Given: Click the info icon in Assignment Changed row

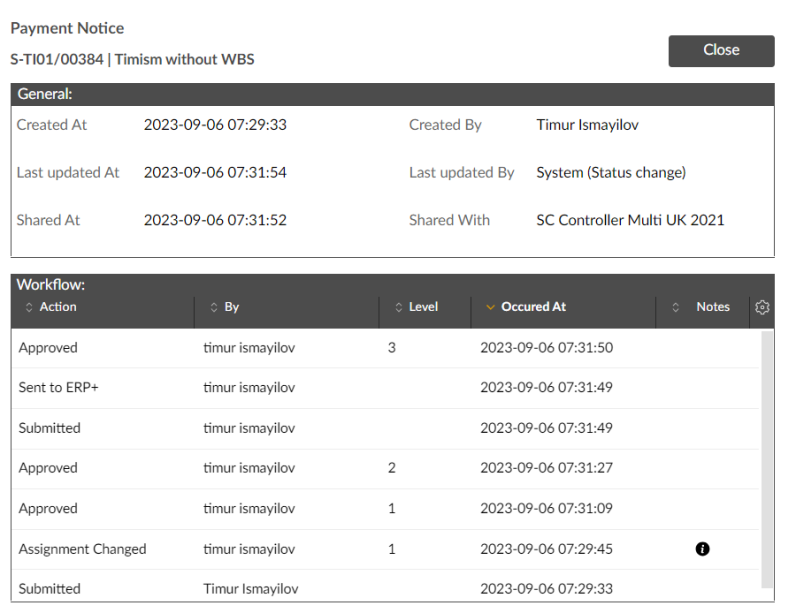Looking at the screenshot, I should click(703, 549).
